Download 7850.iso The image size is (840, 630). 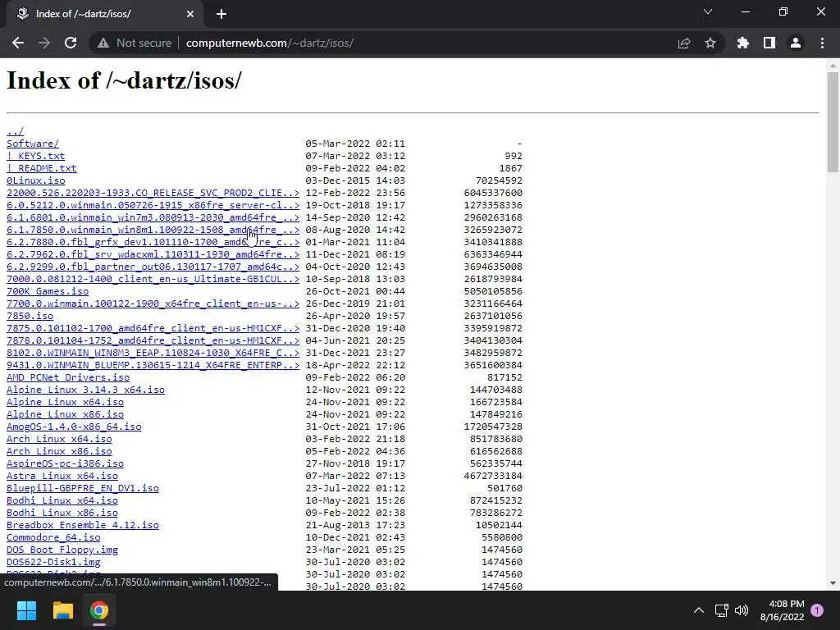pos(30,316)
